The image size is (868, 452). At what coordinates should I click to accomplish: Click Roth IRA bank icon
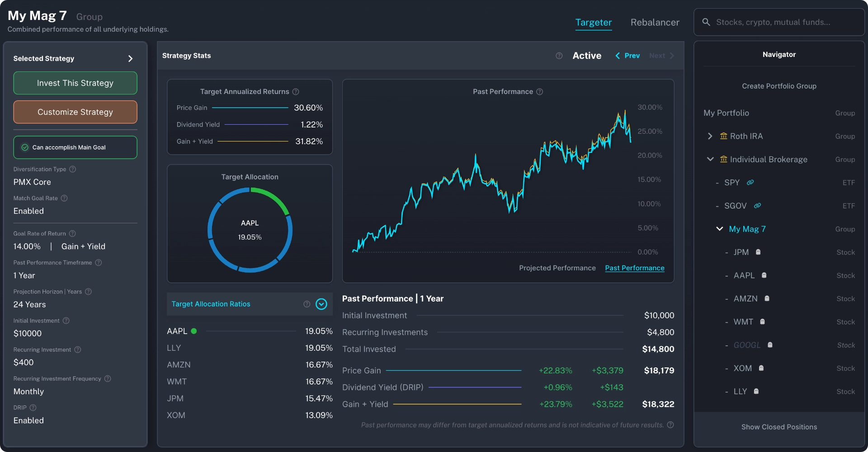click(723, 136)
